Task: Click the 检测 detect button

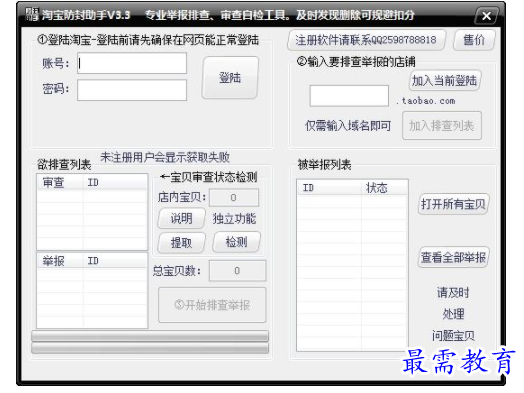Action: pyautogui.click(x=237, y=242)
